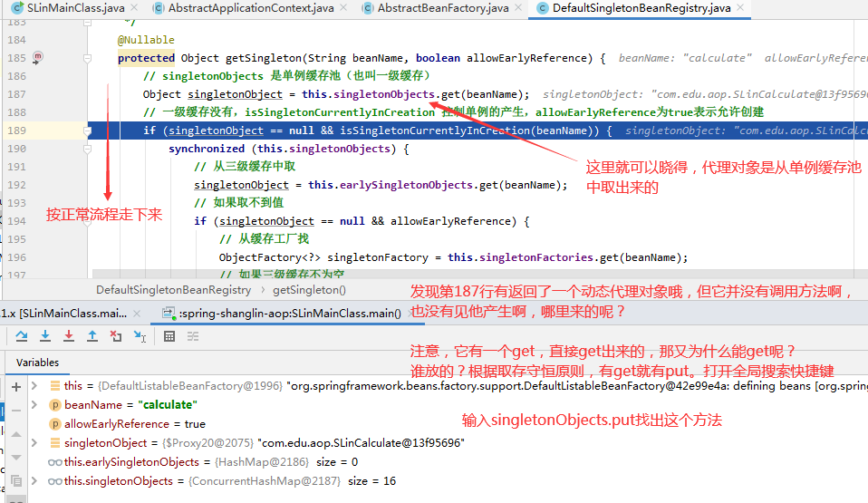Click the duplicate watch copy icon

click(x=16, y=481)
